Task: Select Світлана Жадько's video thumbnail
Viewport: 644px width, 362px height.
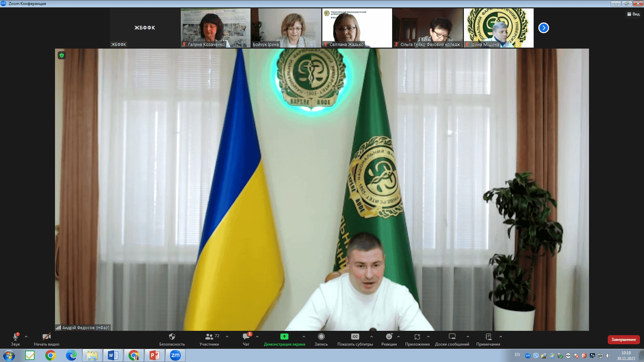Action: (357, 28)
